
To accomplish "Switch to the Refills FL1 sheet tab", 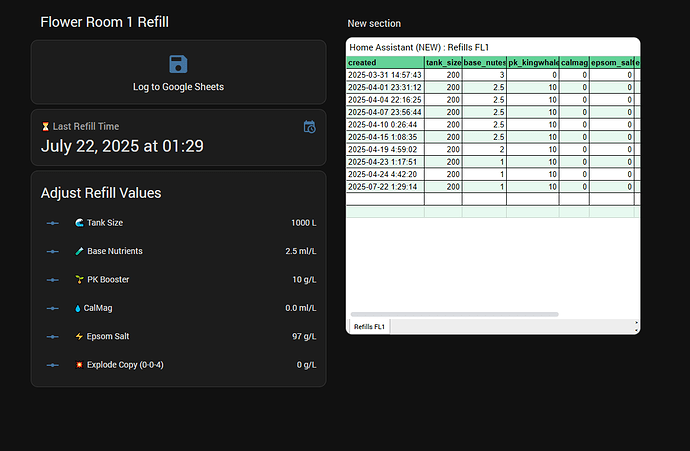I will click(x=368, y=327).
